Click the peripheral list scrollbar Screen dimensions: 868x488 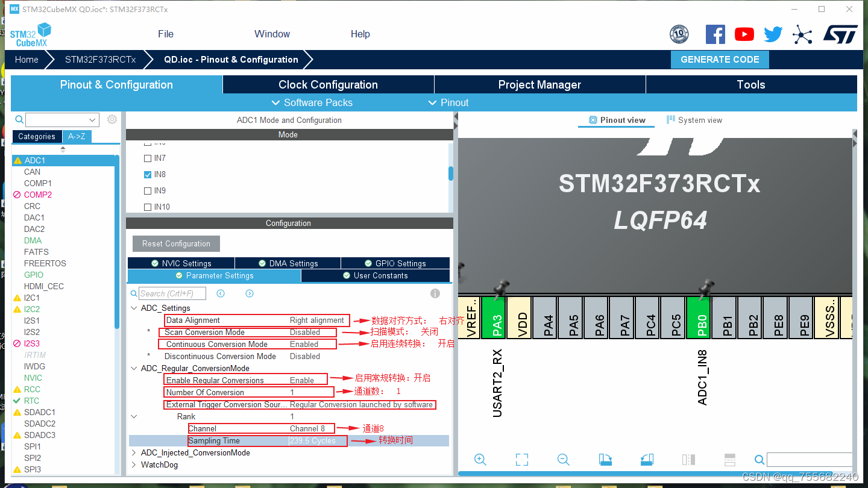[x=117, y=241]
